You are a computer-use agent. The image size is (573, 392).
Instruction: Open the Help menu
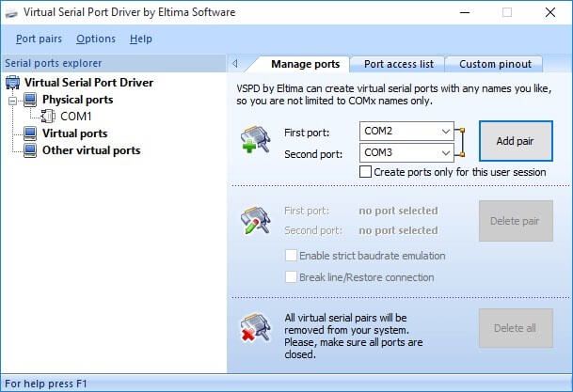(141, 39)
